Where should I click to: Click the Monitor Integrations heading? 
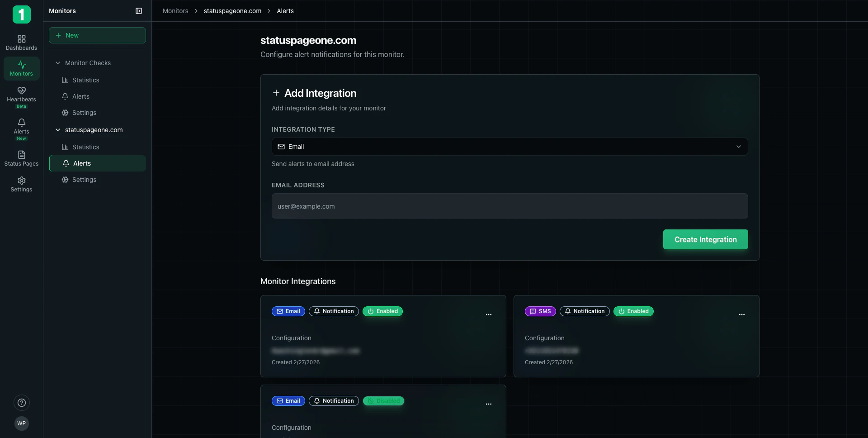click(x=298, y=281)
